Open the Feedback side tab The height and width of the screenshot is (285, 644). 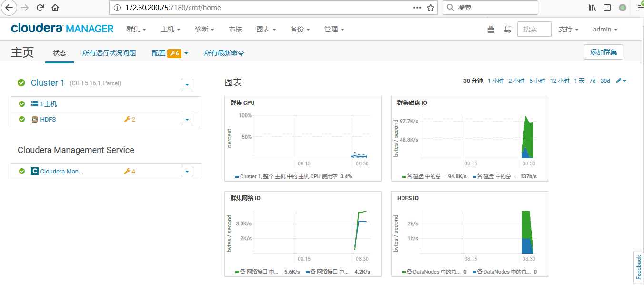(639, 267)
